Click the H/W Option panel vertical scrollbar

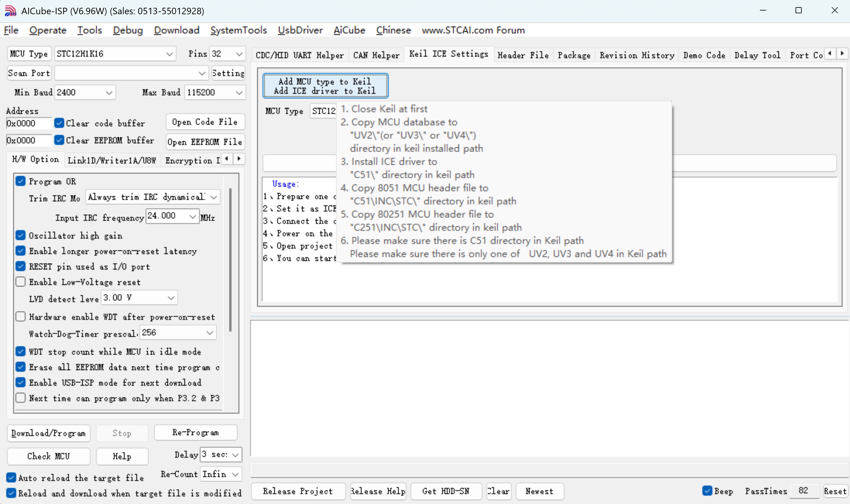pos(231,260)
